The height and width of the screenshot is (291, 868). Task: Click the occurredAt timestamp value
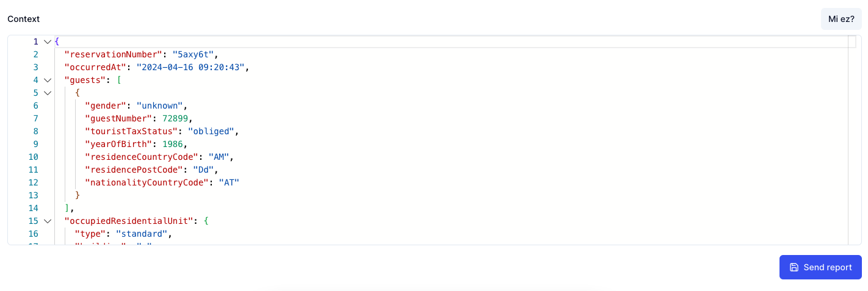193,67
